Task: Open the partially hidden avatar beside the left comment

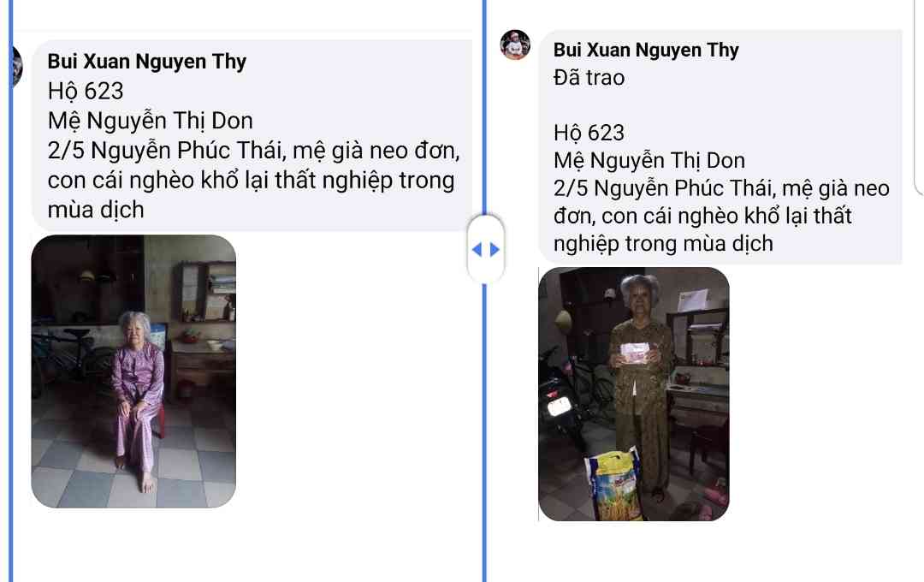Action: [x=17, y=65]
